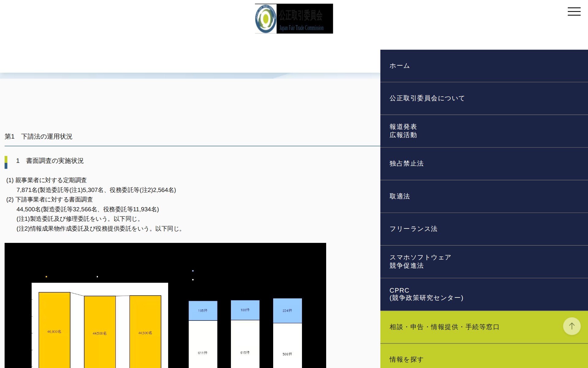Click the 185件 blue bar segment
Image resolution: width=588 pixels, height=368 pixels.
pos(203,311)
